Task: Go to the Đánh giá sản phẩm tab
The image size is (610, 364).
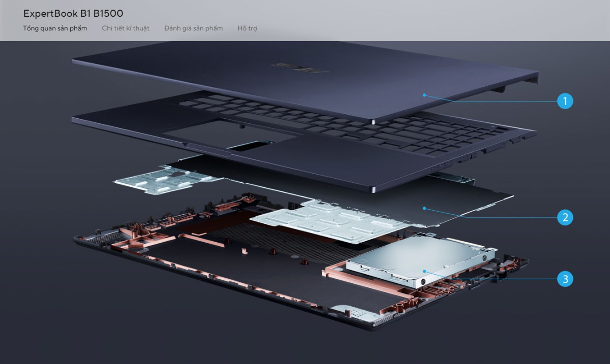Action: (x=193, y=28)
